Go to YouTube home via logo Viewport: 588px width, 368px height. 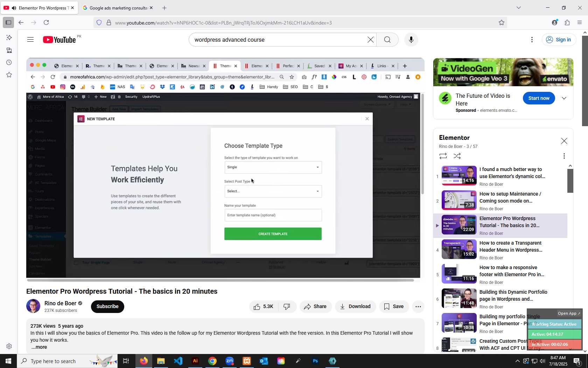coord(59,40)
